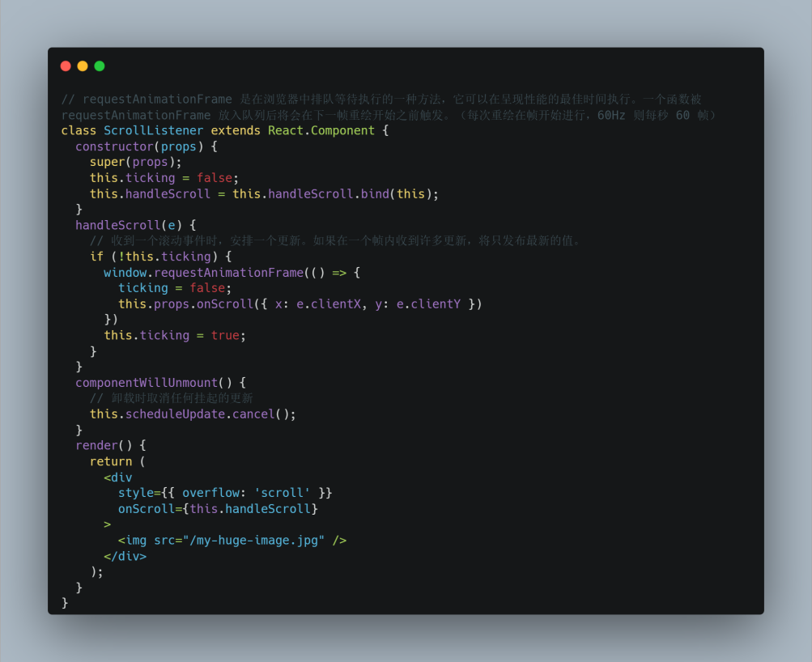The height and width of the screenshot is (662, 812).
Task: Click the 'window.requestAnimationFrame(() => {' line
Action: [232, 272]
